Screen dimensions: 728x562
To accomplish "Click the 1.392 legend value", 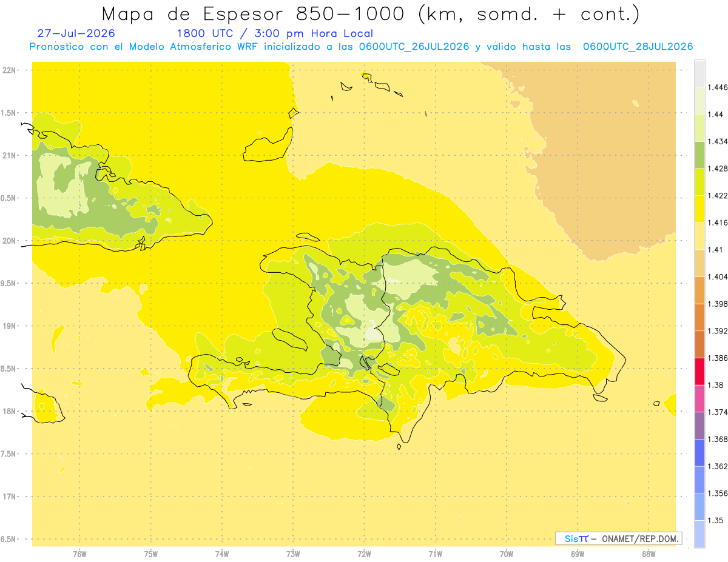I will click(719, 331).
